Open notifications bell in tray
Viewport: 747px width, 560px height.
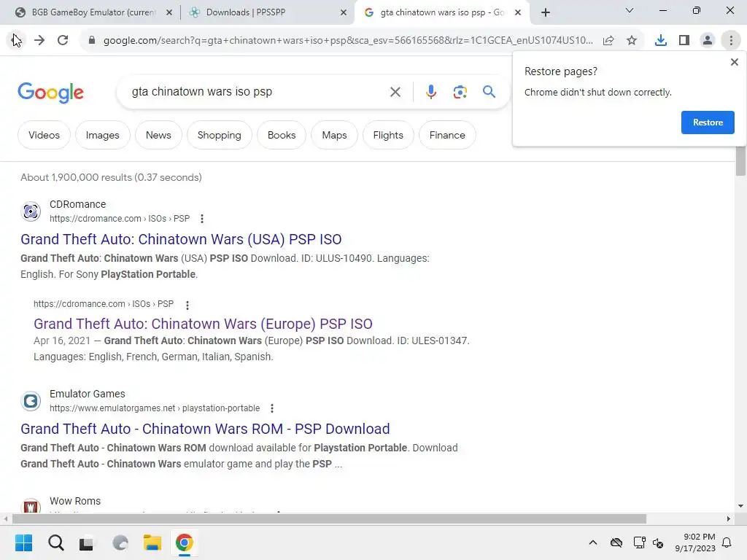[727, 542]
